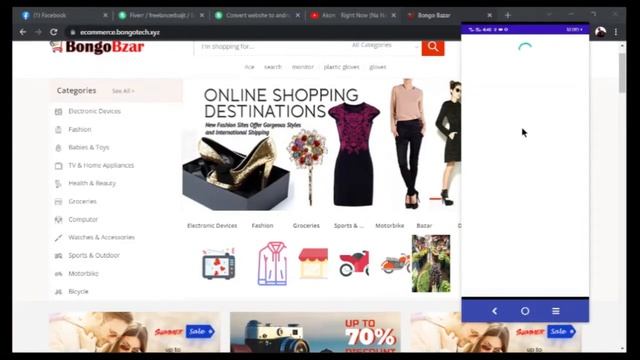Viewport: 640px width, 360px height.
Task: Tap the phone emulator home circle
Action: click(x=525, y=311)
